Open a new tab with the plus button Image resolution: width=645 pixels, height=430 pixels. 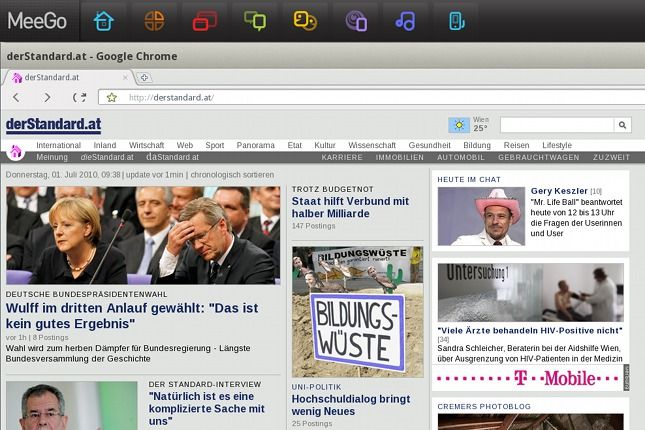144,77
